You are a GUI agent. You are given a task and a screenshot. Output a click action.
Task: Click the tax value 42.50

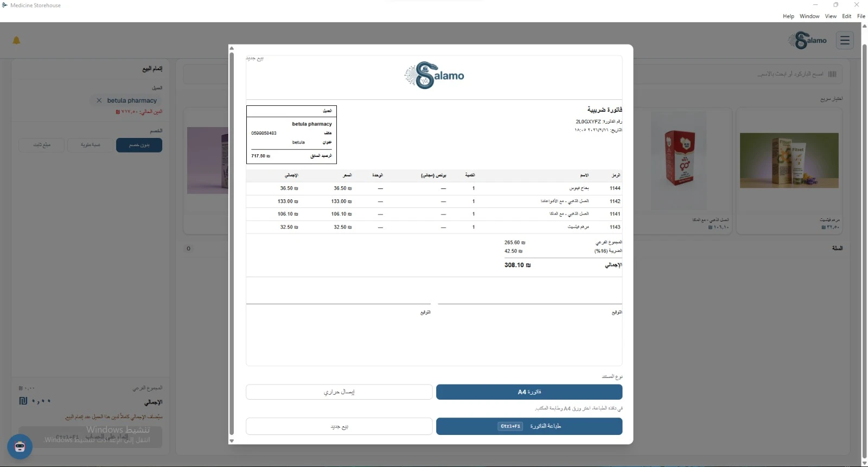513,251
